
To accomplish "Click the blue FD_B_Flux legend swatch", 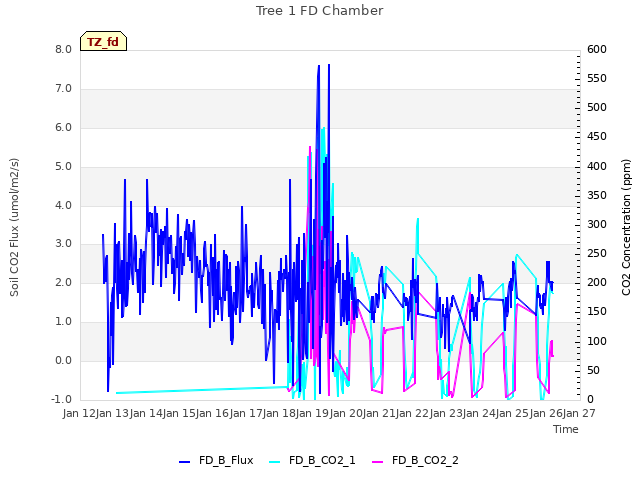I will click(184, 462).
